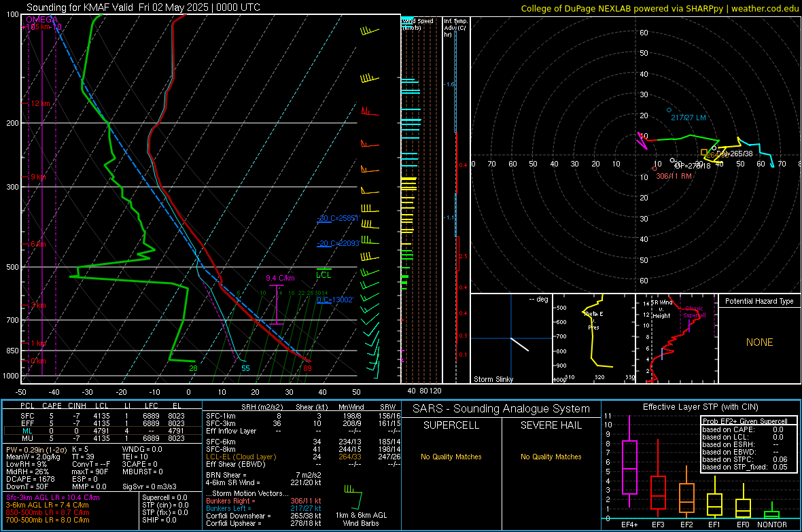Click the '9 km' height marker
Viewport: 802px width, 532px height.
tap(38, 177)
